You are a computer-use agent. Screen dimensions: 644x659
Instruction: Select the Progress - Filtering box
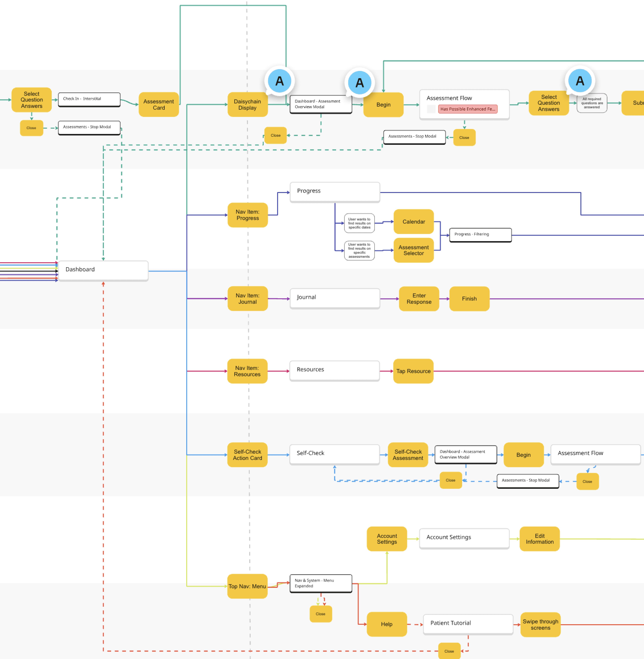[480, 235]
